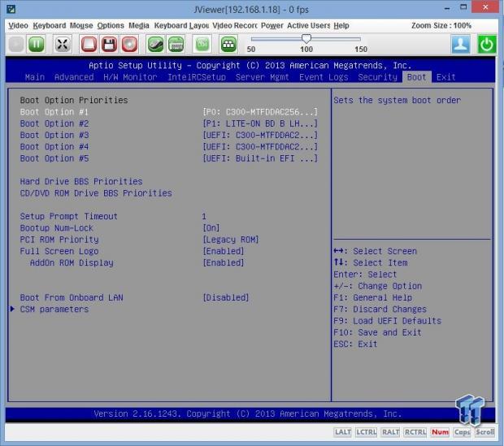Open the soft keyboard icon
The width and height of the screenshot is (504, 446).
coord(176,44)
